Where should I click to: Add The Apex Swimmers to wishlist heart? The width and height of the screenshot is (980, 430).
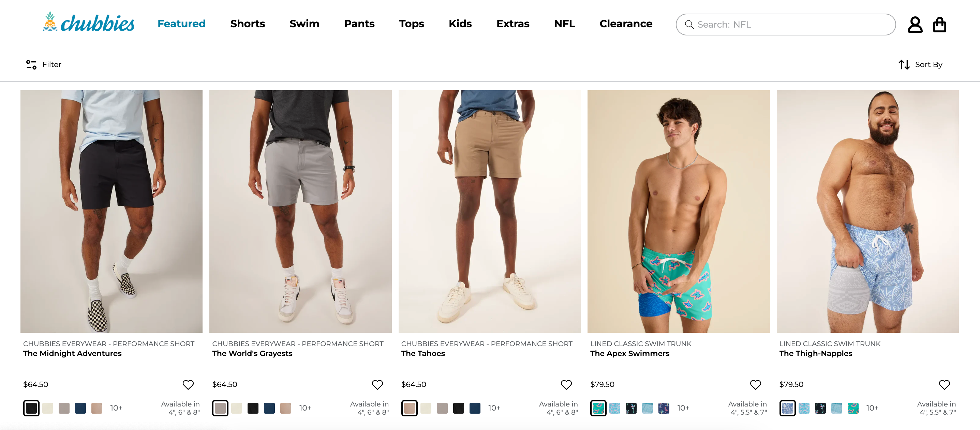(x=755, y=384)
